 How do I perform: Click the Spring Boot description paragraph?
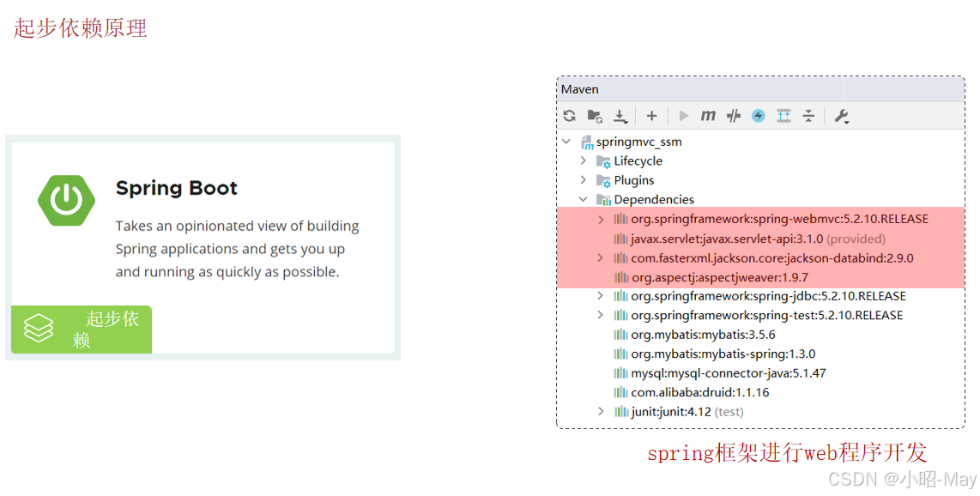click(x=238, y=249)
